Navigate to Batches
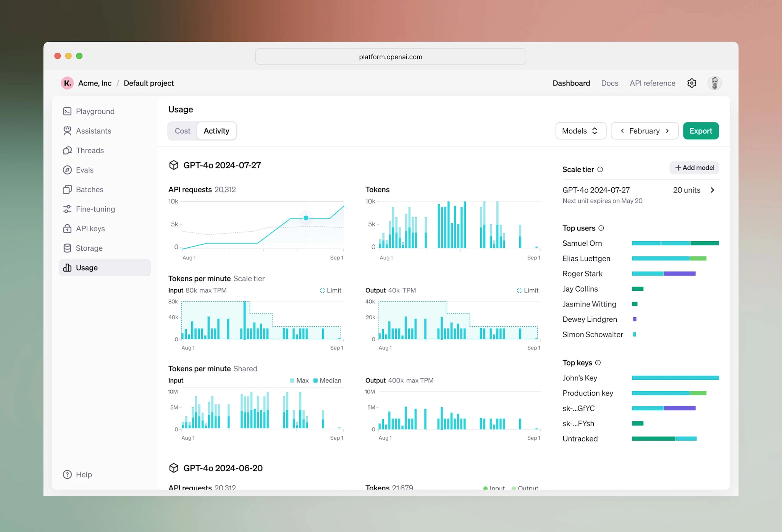 point(89,189)
